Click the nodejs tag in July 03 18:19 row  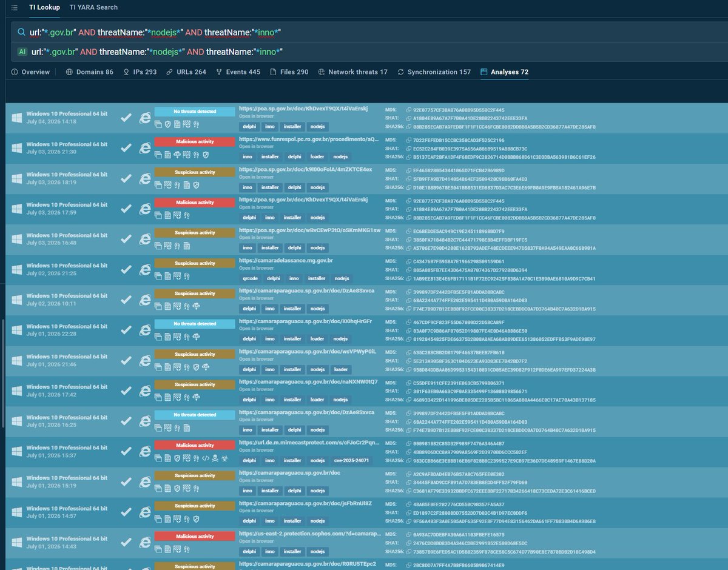click(318, 187)
